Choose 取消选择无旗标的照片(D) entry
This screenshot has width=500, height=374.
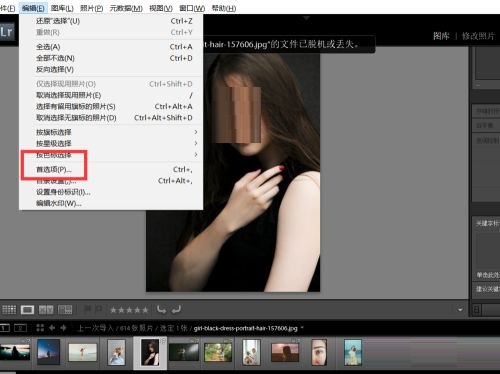coord(111,118)
